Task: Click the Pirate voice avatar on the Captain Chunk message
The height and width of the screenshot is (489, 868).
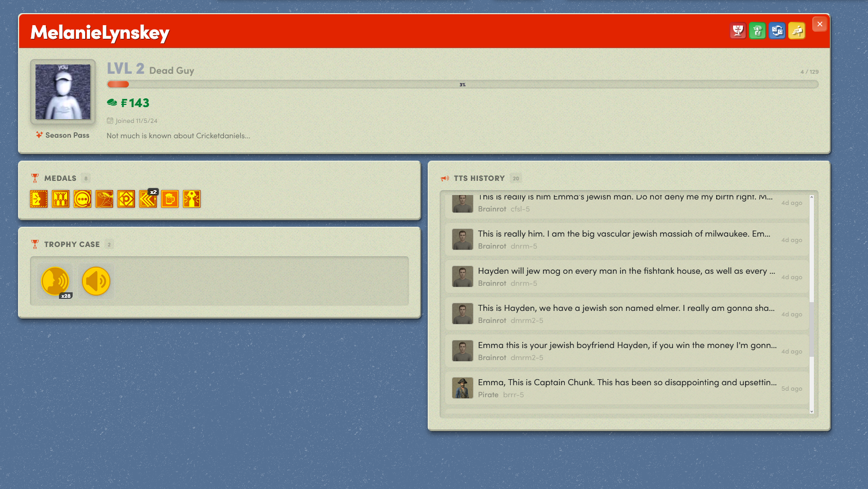Action: (463, 388)
